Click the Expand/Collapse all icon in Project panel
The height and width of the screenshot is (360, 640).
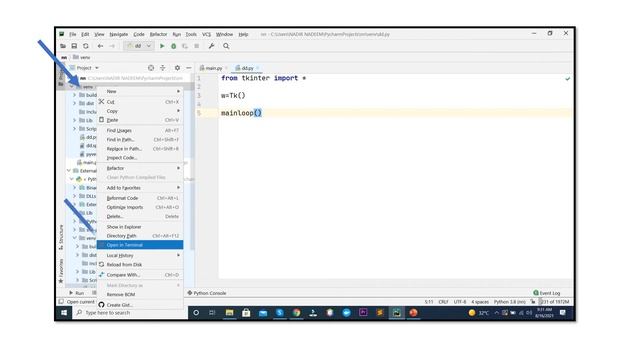[x=162, y=68]
